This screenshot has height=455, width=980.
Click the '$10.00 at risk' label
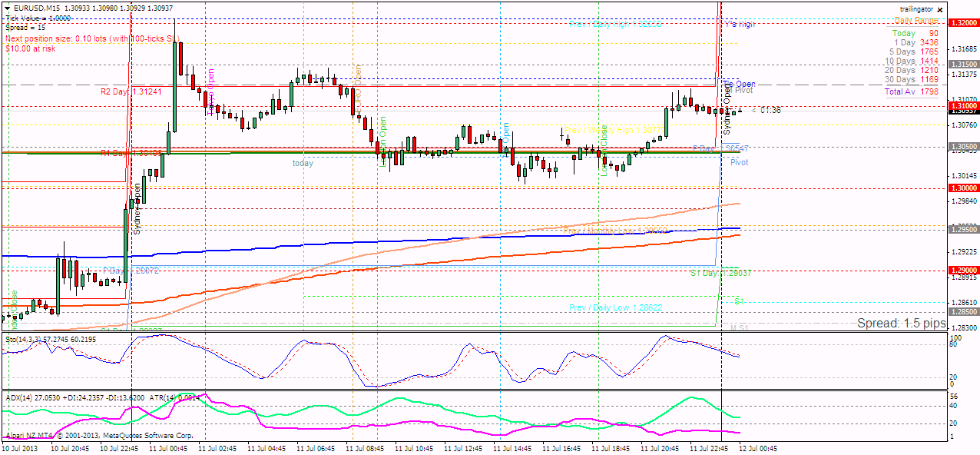point(30,48)
